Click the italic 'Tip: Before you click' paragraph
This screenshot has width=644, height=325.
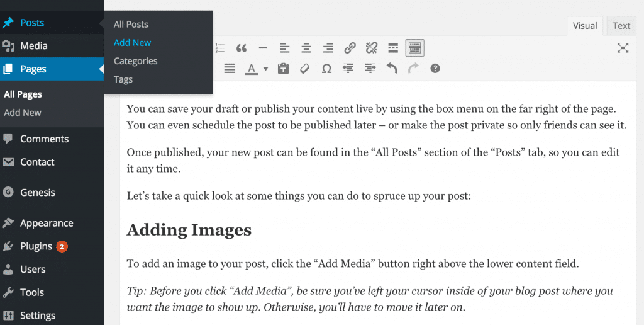tap(370, 299)
